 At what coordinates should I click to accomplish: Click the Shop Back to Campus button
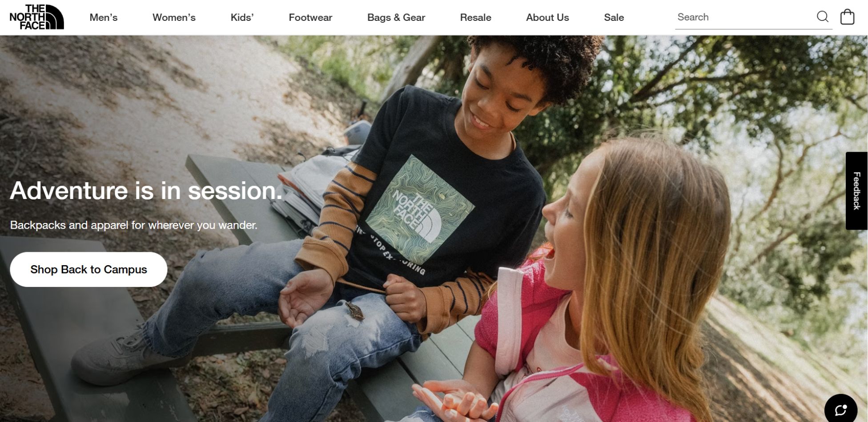(x=88, y=269)
